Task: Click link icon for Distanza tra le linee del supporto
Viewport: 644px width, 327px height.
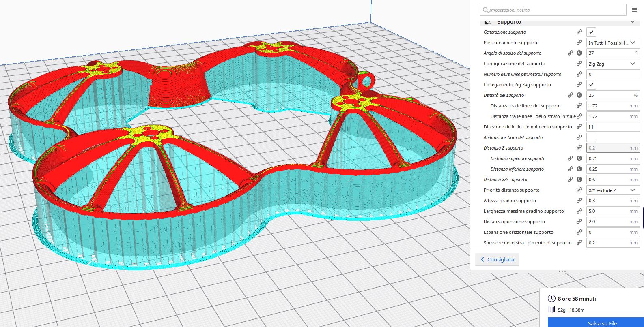Action: click(x=579, y=106)
